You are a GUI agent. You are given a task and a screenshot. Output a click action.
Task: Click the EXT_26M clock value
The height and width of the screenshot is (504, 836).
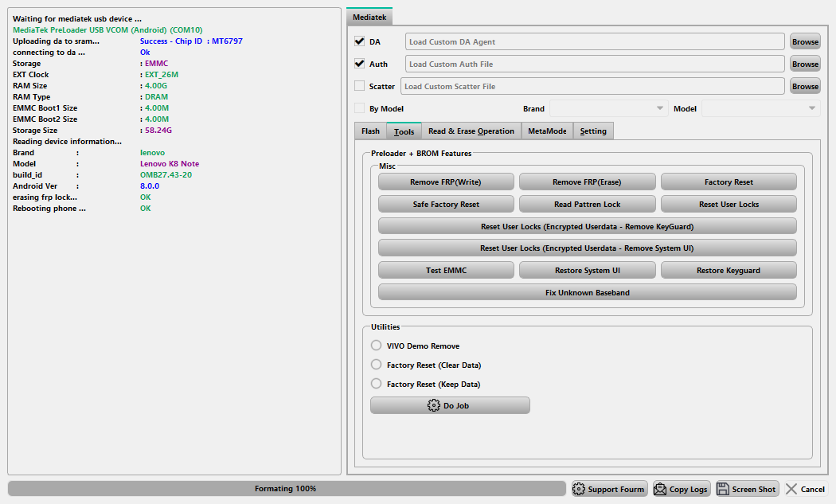tap(162, 75)
